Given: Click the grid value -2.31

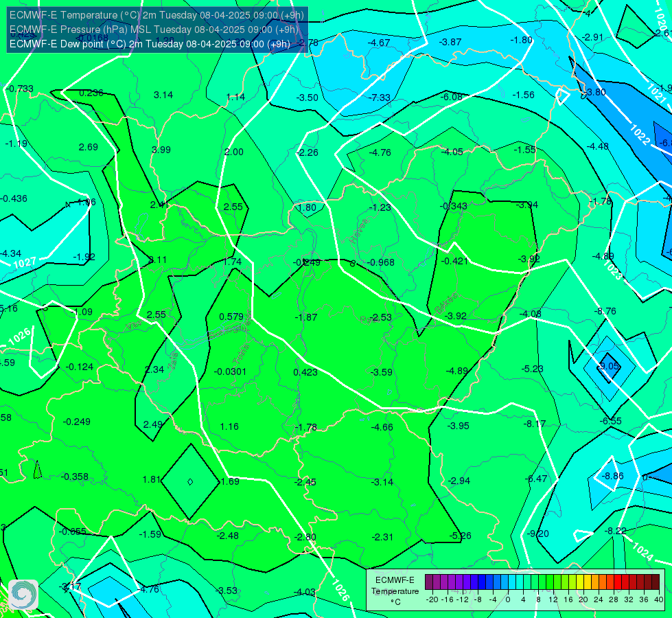Looking at the screenshot, I should (382, 538).
